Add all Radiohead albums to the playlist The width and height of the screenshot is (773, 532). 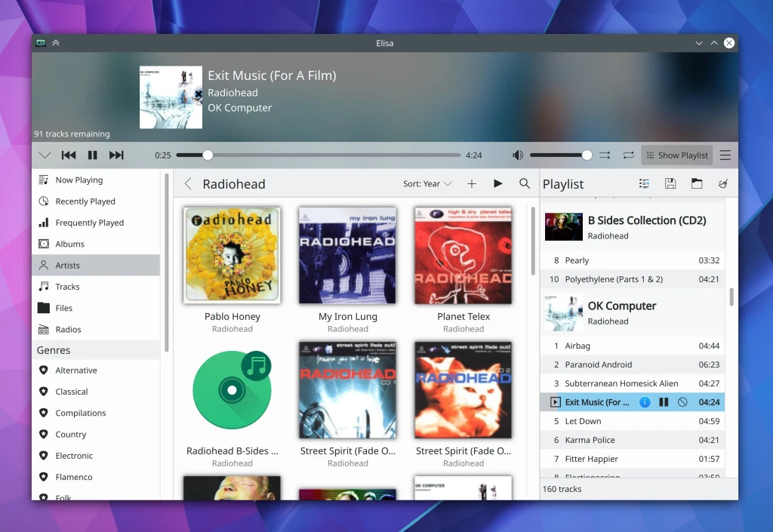(472, 183)
